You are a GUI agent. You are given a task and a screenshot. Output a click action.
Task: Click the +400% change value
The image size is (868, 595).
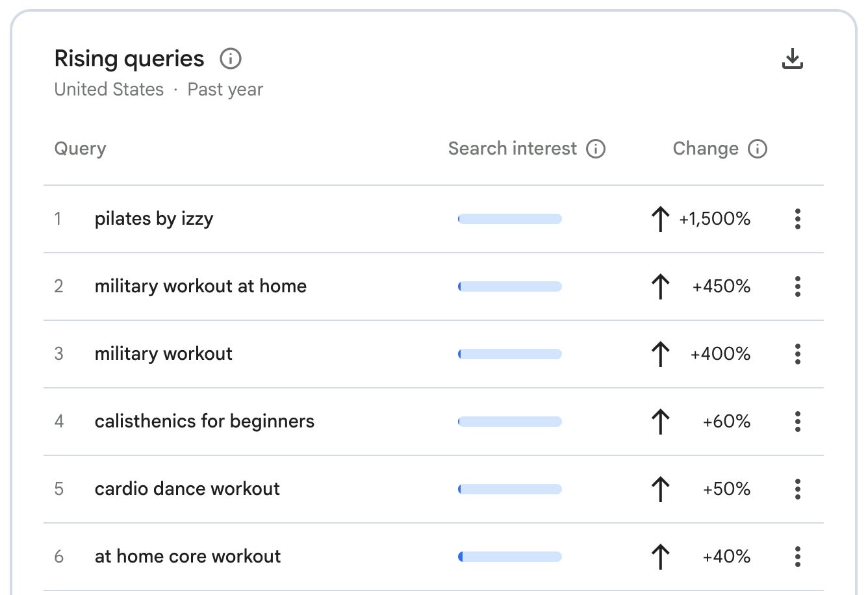point(721,354)
